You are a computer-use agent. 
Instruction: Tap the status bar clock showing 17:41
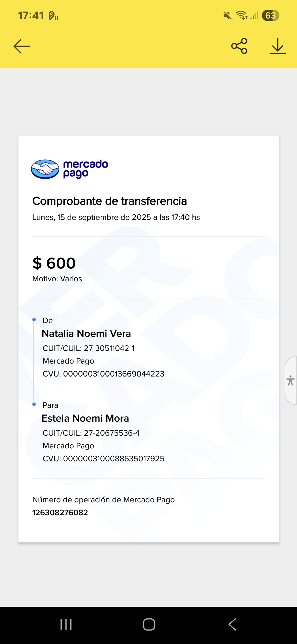[31, 16]
